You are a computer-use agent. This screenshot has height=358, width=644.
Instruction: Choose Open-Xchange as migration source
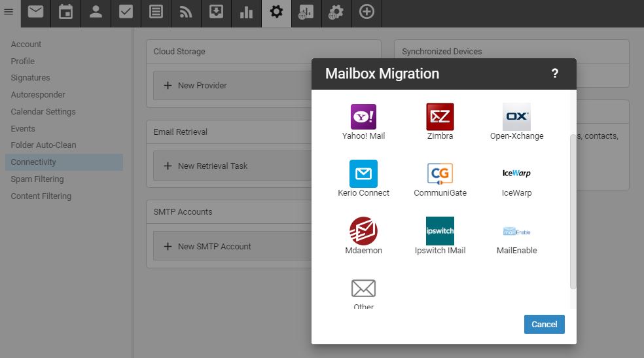(516, 122)
